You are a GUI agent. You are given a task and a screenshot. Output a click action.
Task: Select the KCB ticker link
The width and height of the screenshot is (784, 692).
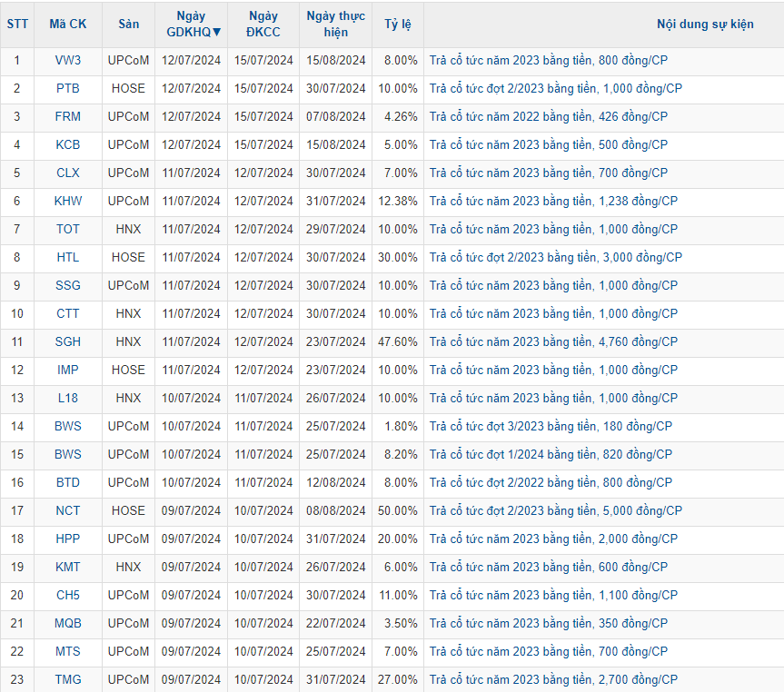click(68, 144)
